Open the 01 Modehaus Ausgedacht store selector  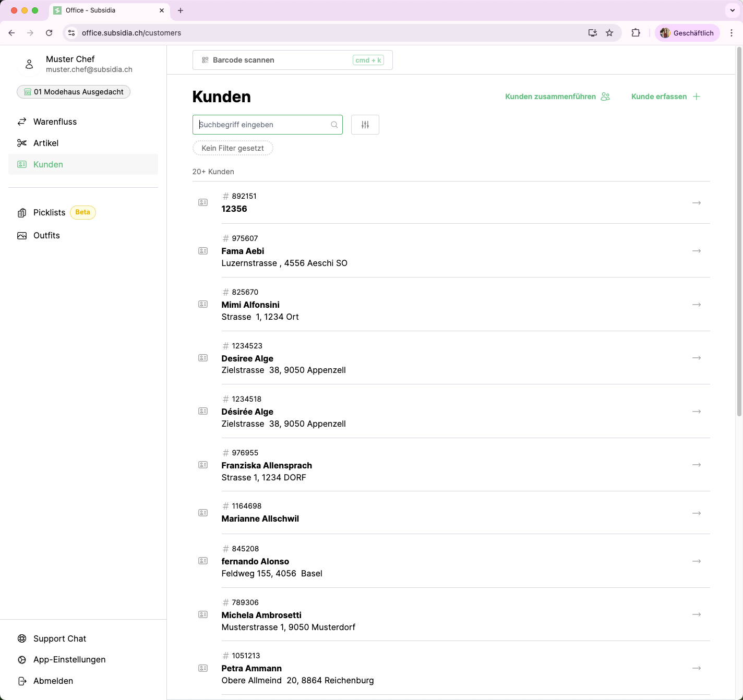pyautogui.click(x=74, y=92)
